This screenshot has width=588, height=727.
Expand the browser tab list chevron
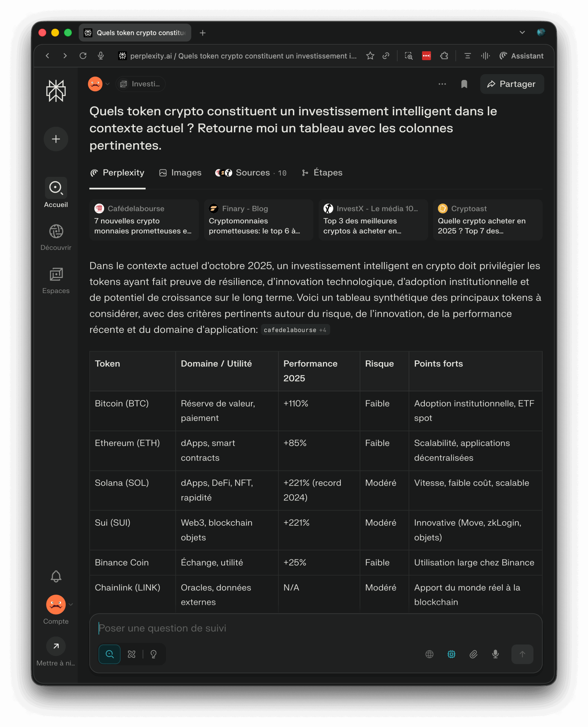[x=522, y=33]
